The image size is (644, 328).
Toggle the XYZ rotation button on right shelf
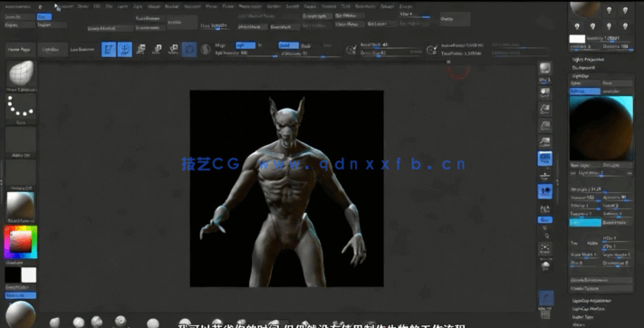(x=545, y=220)
